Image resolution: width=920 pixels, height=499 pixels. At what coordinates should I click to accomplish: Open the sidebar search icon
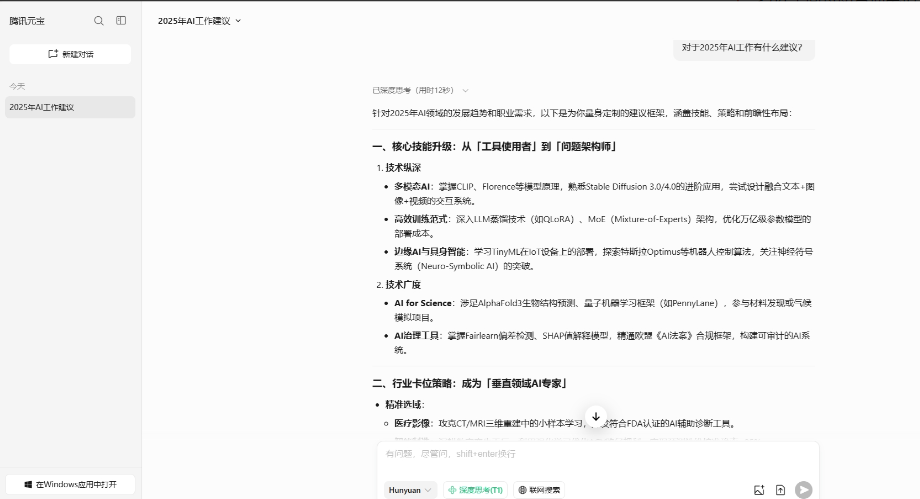click(99, 21)
